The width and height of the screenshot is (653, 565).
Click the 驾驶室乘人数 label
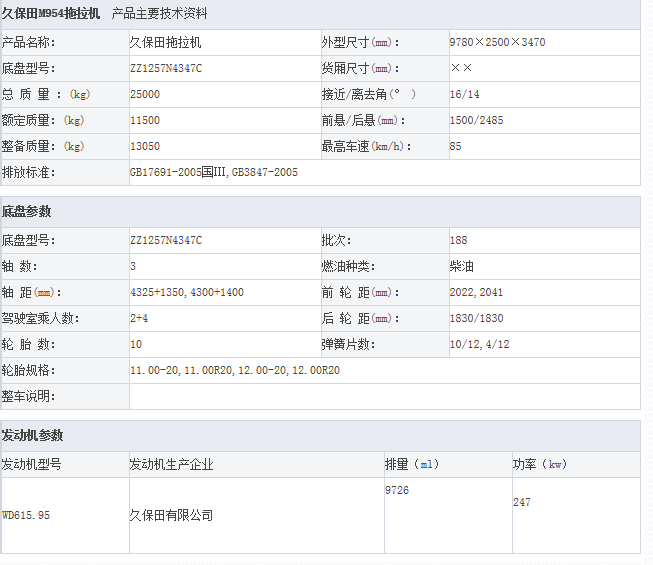tap(40, 318)
